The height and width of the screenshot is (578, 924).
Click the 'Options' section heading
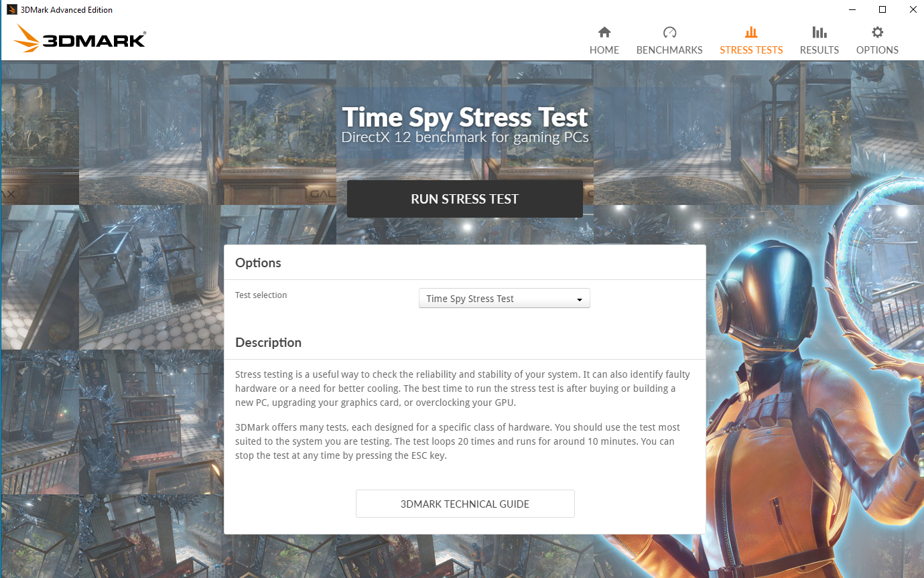click(258, 263)
